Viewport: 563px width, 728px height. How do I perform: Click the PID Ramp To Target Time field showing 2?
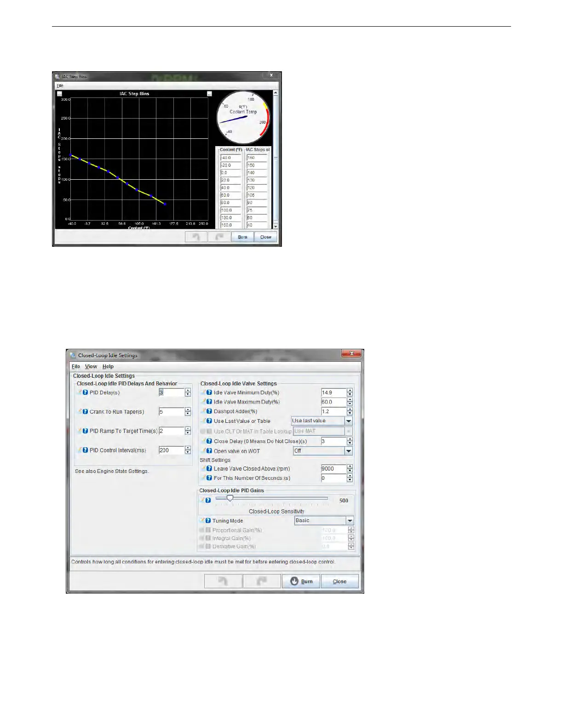click(x=172, y=431)
